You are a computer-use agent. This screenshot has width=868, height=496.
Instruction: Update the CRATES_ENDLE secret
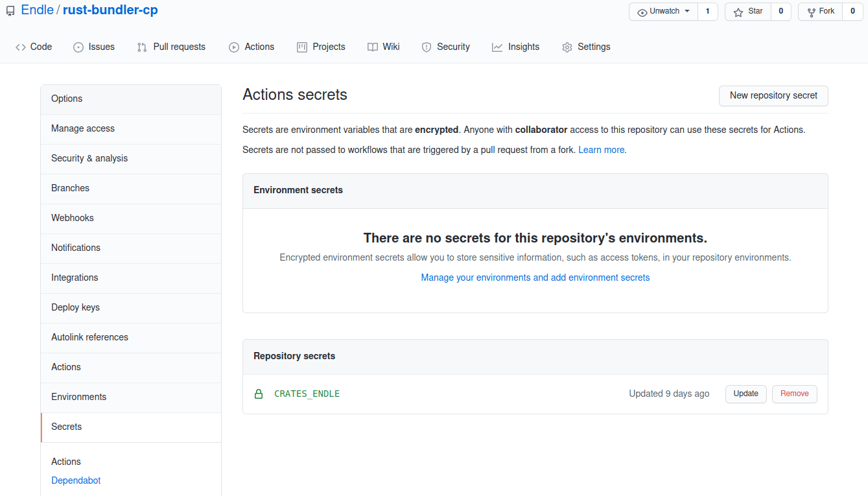(745, 394)
